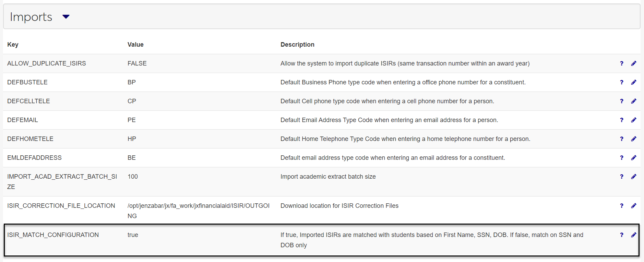The image size is (644, 262).
Task: Click the Key column header
Action: (13, 45)
